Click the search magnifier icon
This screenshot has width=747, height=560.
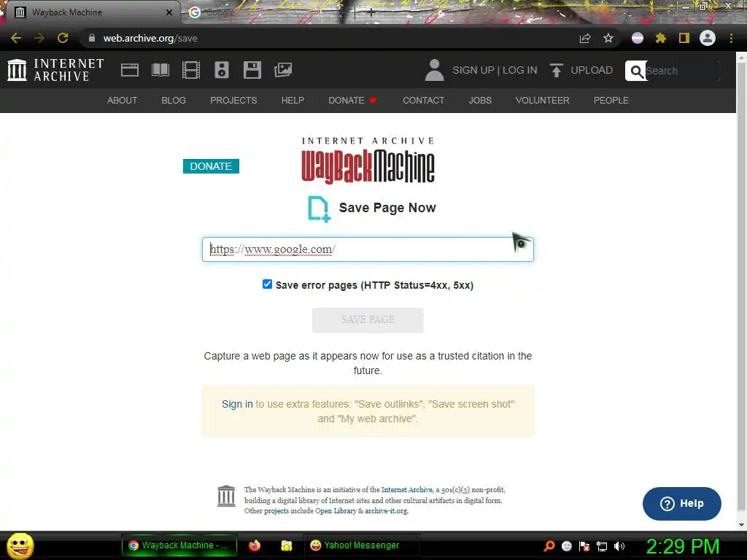tap(636, 71)
